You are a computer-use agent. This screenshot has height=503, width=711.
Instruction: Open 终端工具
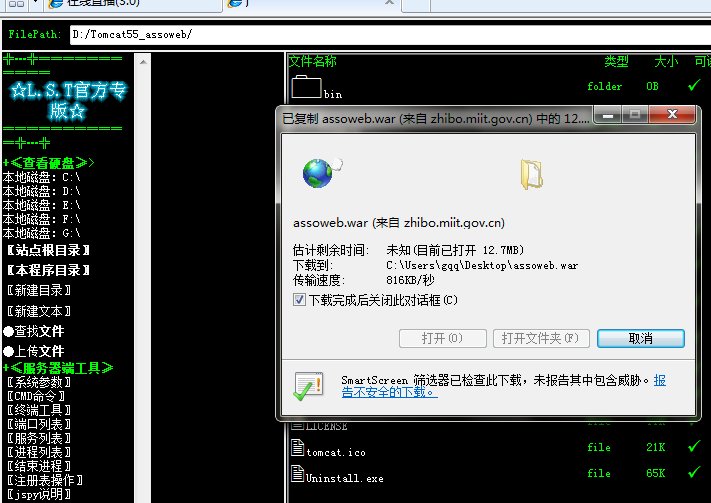(39, 410)
